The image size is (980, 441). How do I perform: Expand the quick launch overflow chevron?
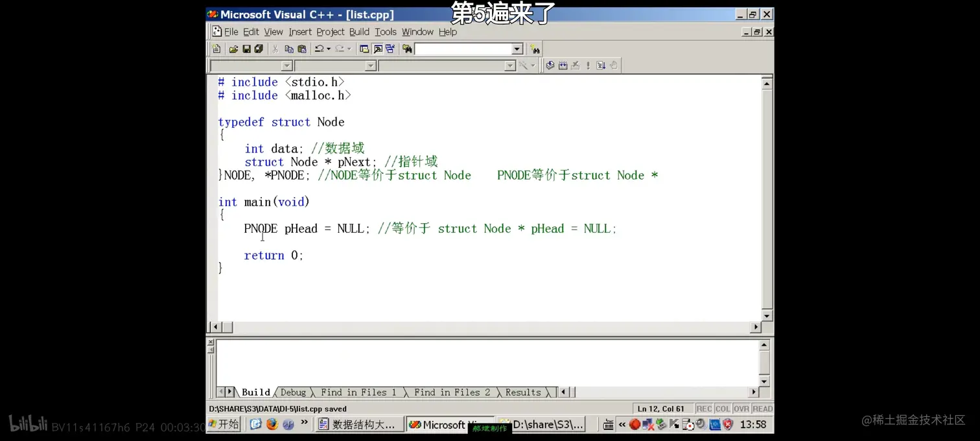(x=304, y=423)
